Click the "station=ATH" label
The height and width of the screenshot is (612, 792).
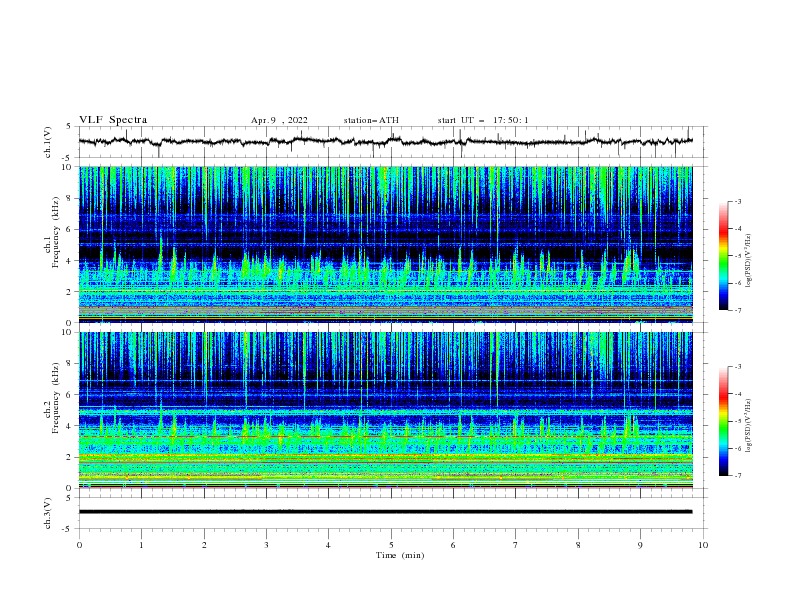(x=371, y=120)
